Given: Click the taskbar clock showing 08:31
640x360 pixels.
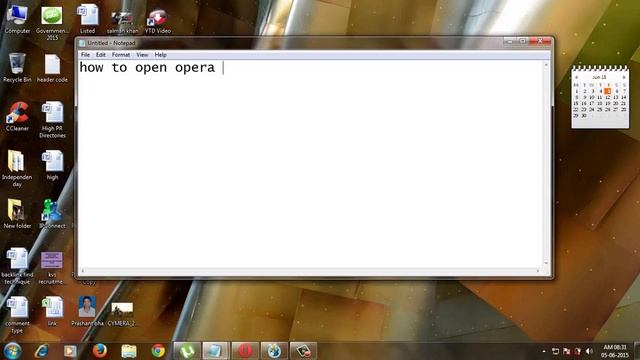Looking at the screenshot, I should coord(614,351).
